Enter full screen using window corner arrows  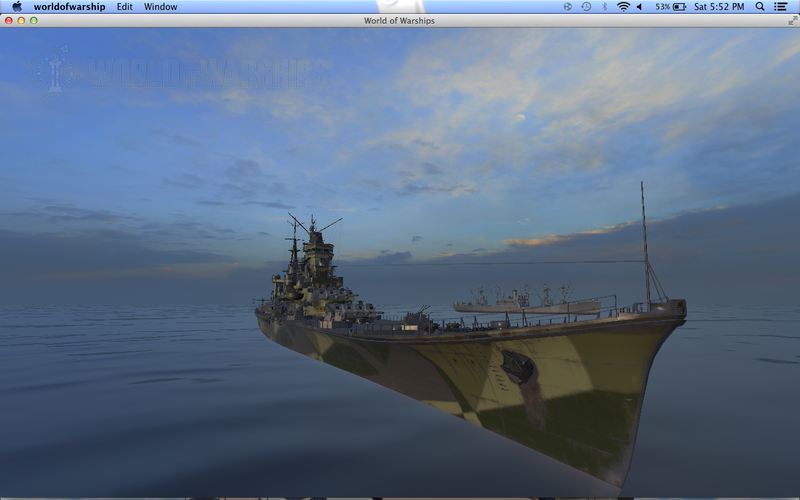click(791, 20)
